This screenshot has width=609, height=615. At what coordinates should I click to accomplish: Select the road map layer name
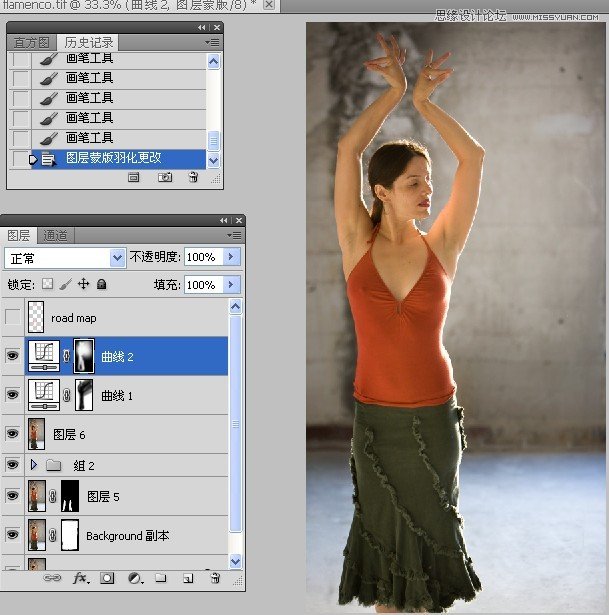click(74, 318)
